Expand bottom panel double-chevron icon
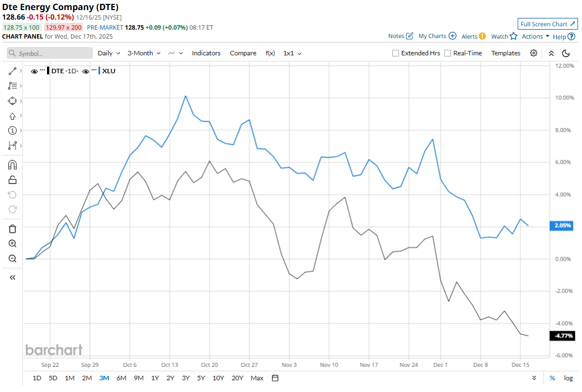Image resolution: width=582 pixels, height=392 pixels. [x=534, y=378]
